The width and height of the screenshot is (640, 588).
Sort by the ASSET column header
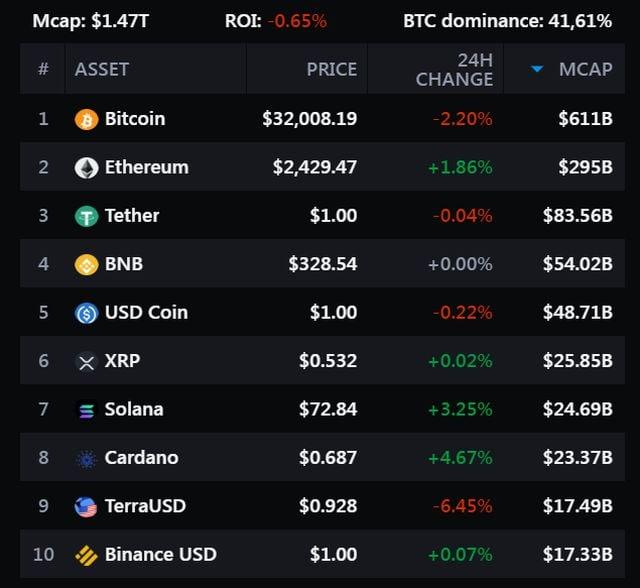(x=102, y=69)
